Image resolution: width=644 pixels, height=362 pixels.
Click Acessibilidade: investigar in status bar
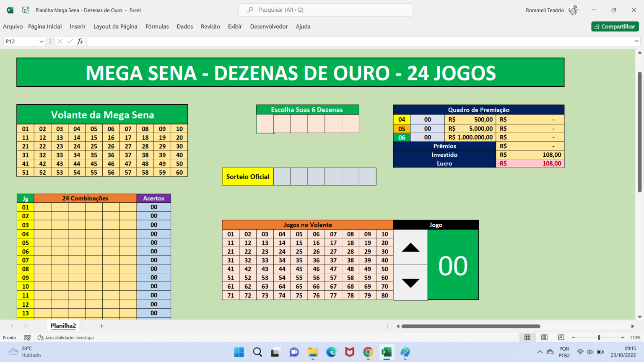click(66, 337)
